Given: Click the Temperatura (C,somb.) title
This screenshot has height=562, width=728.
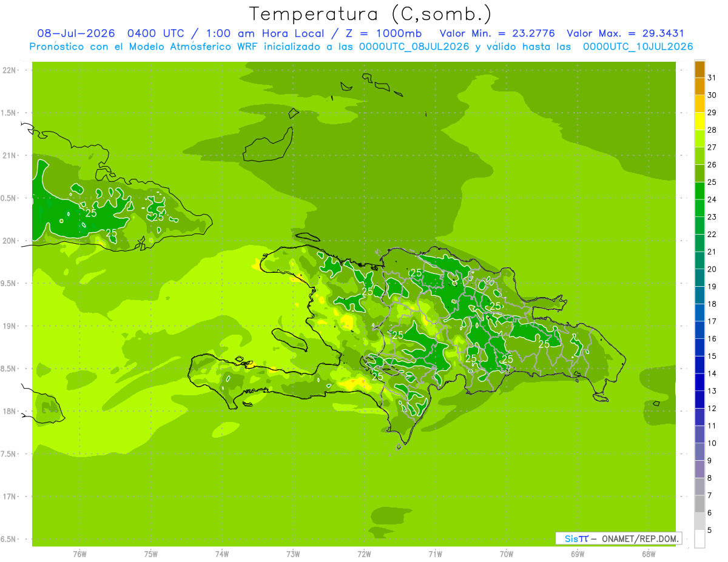Looking at the screenshot, I should [x=371, y=14].
